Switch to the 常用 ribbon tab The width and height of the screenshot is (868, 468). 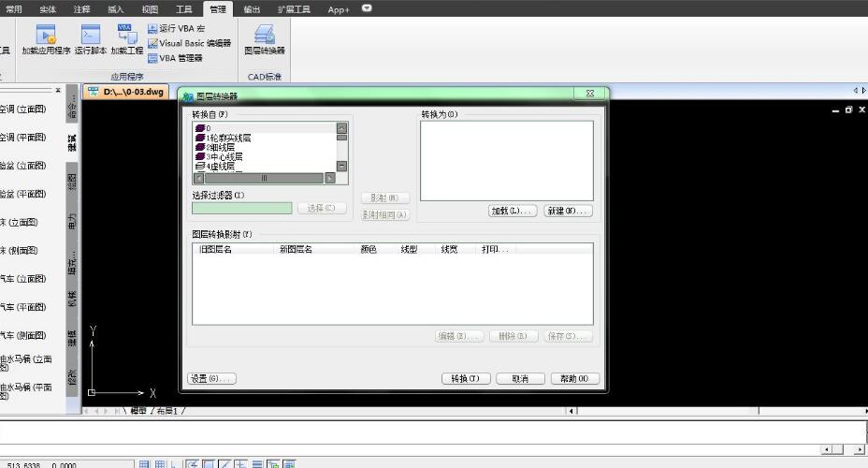pyautogui.click(x=14, y=9)
